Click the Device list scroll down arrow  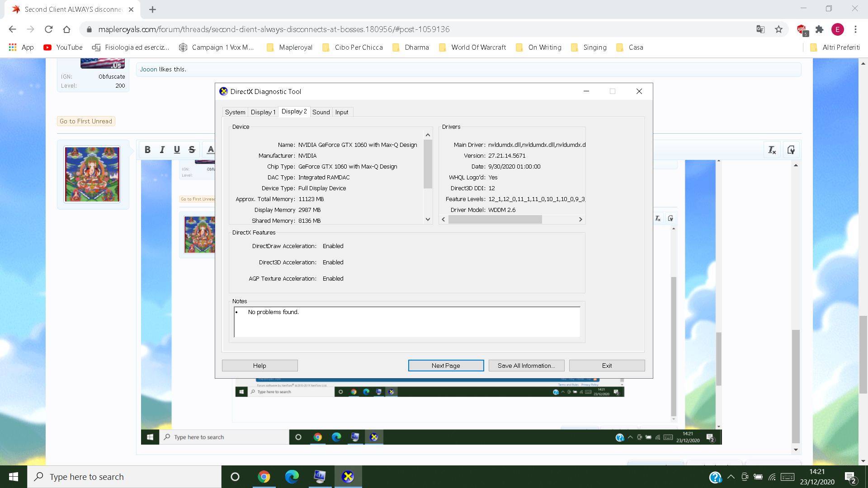click(428, 219)
